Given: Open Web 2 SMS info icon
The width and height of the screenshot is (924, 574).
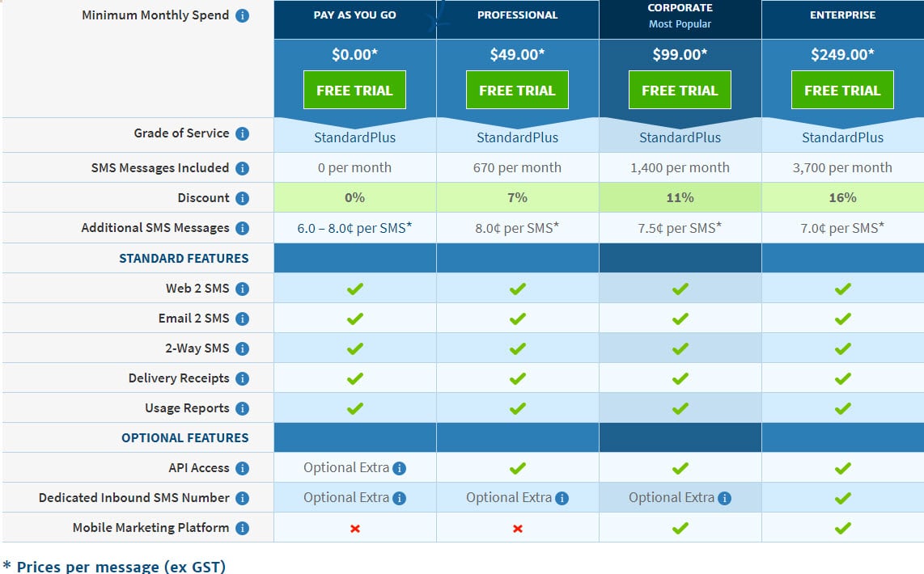Looking at the screenshot, I should click(x=242, y=289).
